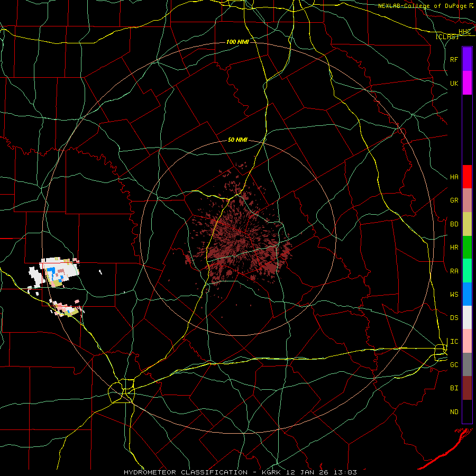
Task: Click the GR legend label
Action: pos(454,200)
